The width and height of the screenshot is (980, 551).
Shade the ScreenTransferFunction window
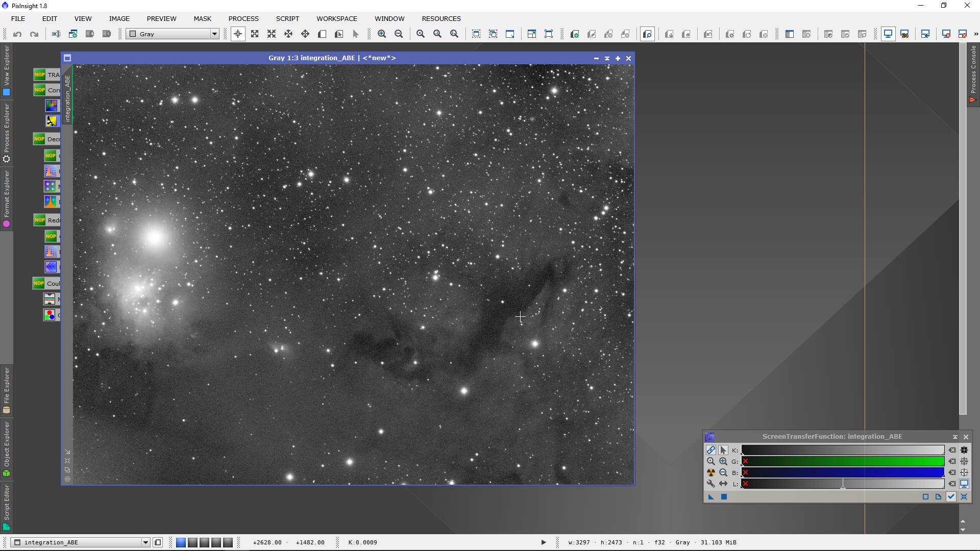point(955,437)
